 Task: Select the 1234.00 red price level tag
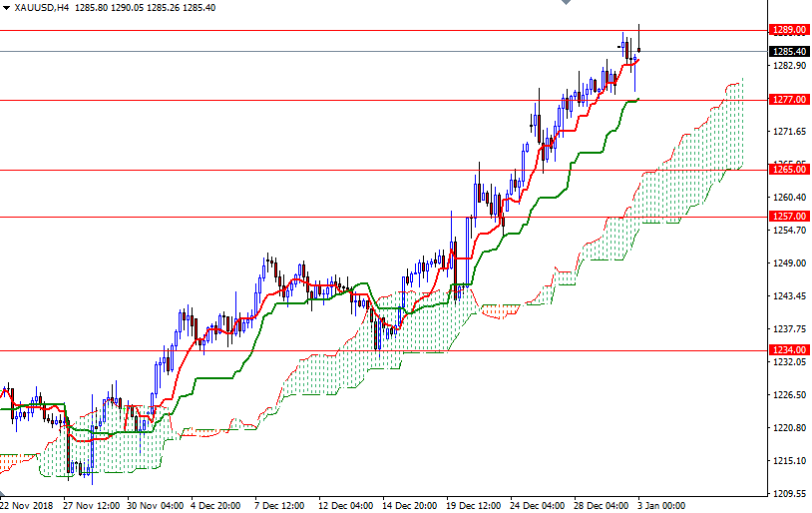pyautogui.click(x=789, y=350)
